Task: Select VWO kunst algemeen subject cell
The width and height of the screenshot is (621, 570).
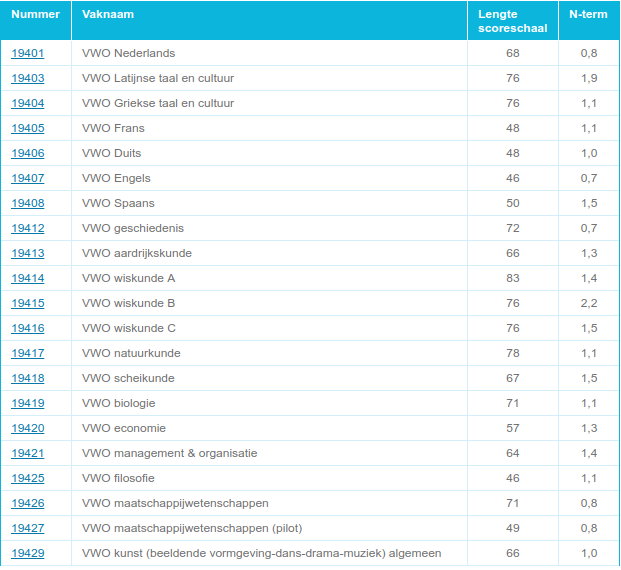Action: (269, 553)
